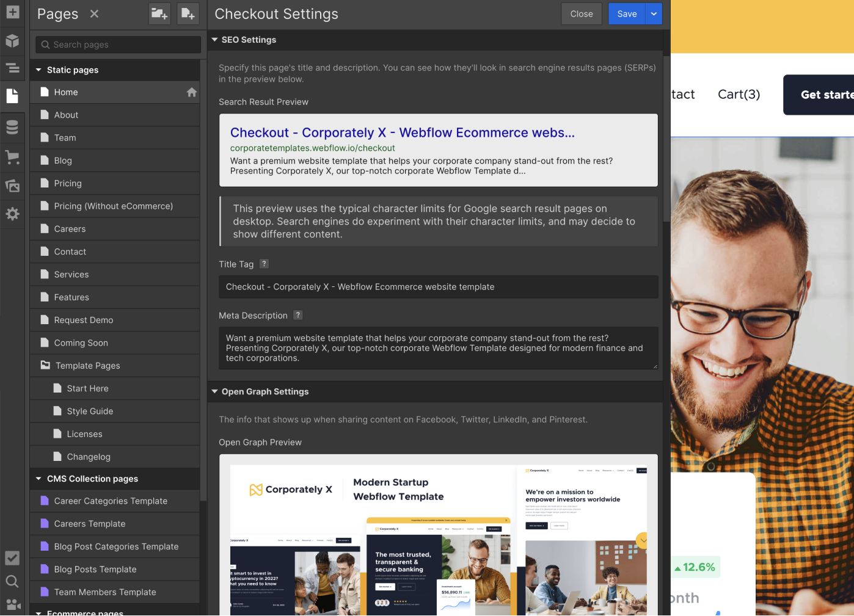The image size is (854, 616).
Task: Click the search result preview title link
Action: [x=402, y=132]
